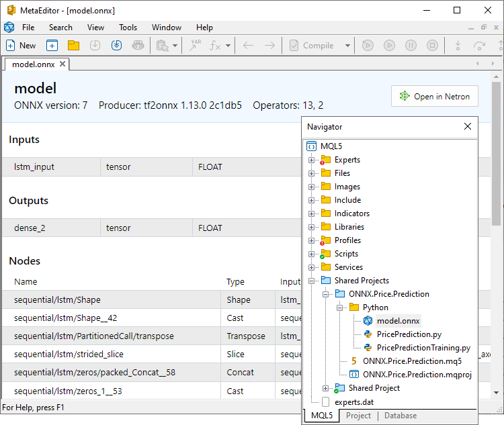Viewport: 504px width, 425px height.
Task: Close the Navigator panel
Action: pyautogui.click(x=468, y=127)
